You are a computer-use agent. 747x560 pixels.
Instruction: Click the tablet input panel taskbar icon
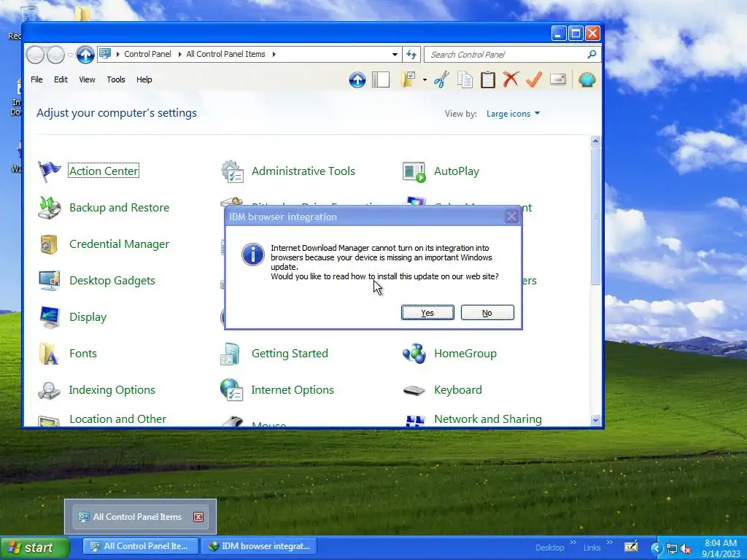coord(631,547)
